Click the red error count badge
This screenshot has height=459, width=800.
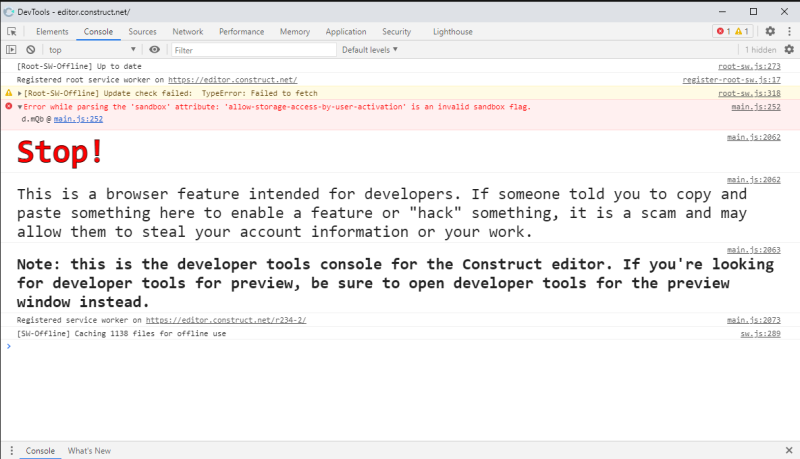[x=723, y=31]
